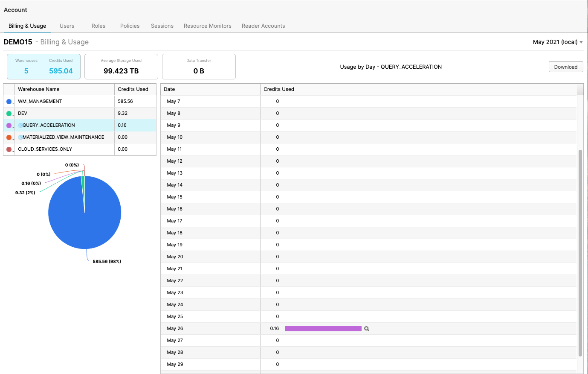Open the Policies tab

tap(130, 26)
